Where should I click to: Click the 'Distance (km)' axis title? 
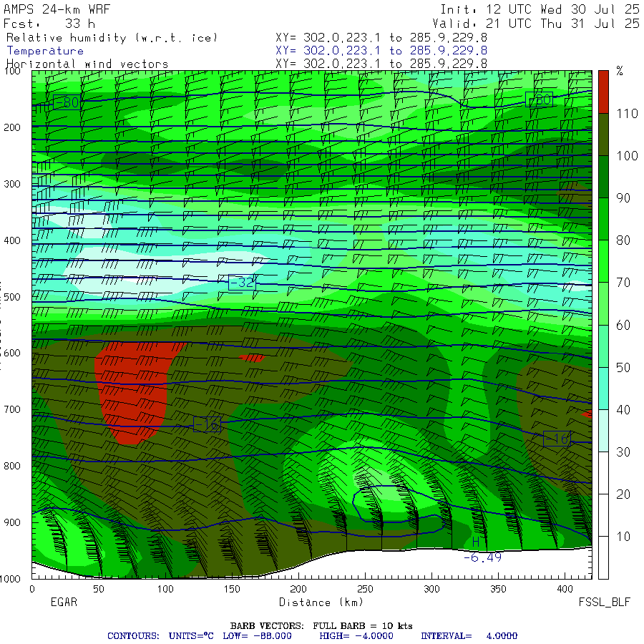(321, 602)
